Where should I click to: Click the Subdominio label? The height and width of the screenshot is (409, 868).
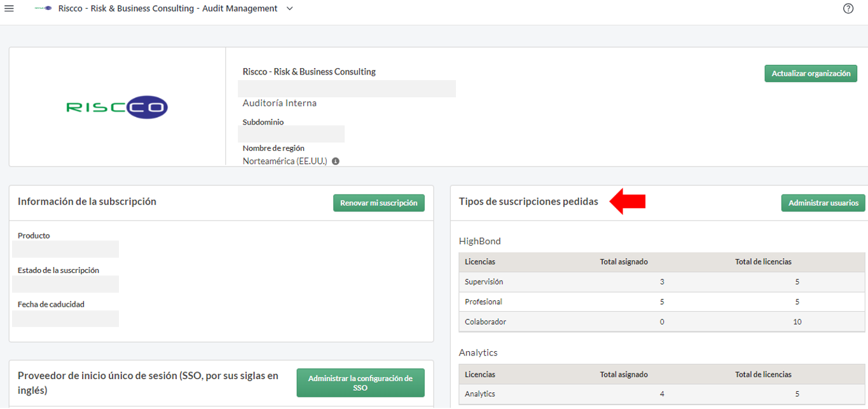point(263,122)
